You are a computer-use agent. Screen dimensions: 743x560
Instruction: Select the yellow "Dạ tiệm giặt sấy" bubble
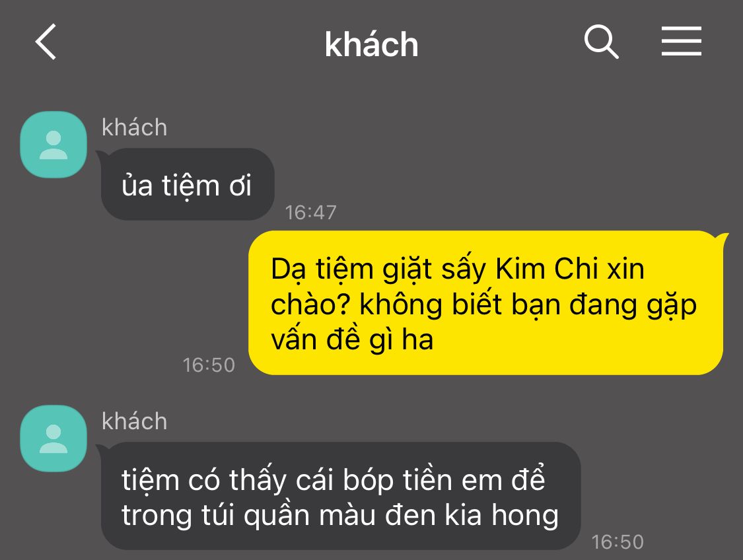point(485,302)
